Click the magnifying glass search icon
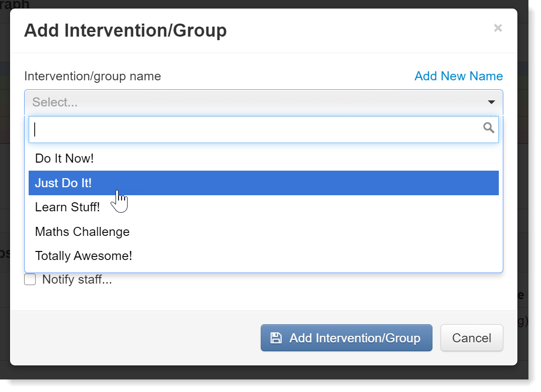 pyautogui.click(x=488, y=128)
